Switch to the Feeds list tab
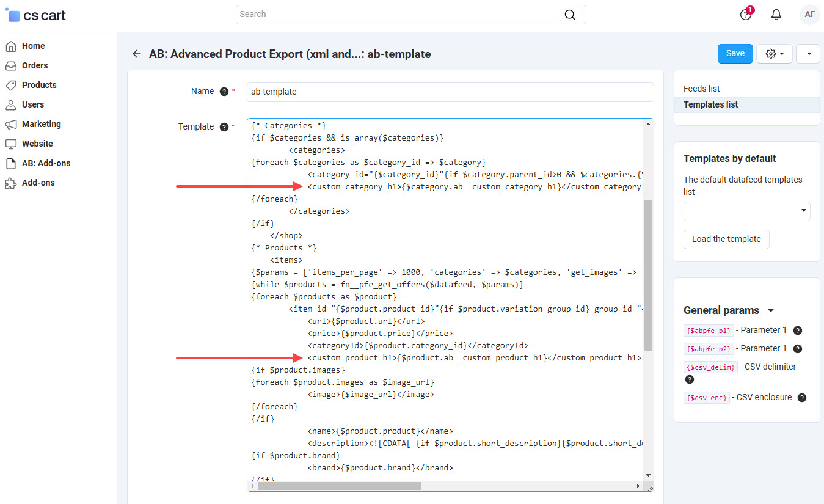Viewport: 824px width, 504px height. coord(701,88)
